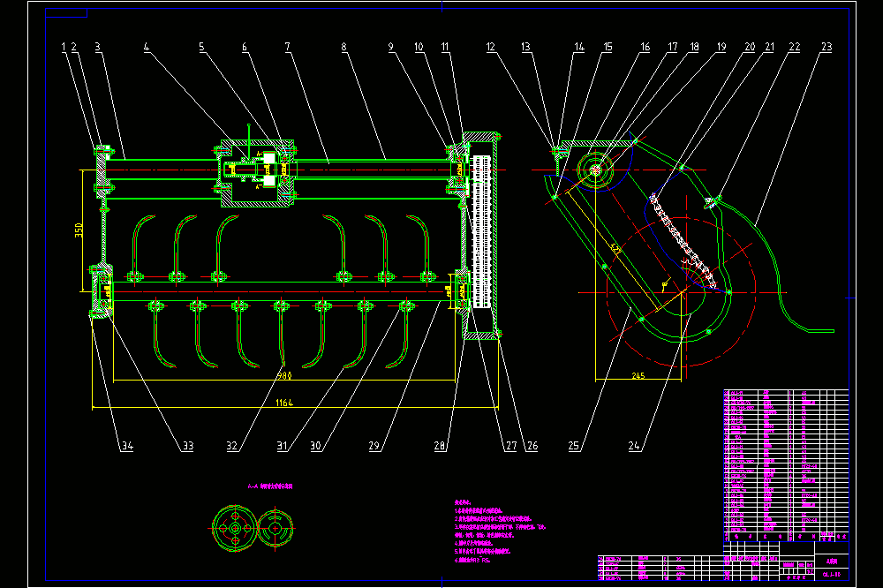Viewport: 883px width, 588px height.
Task: Click callout number 28
Action: 440,446
